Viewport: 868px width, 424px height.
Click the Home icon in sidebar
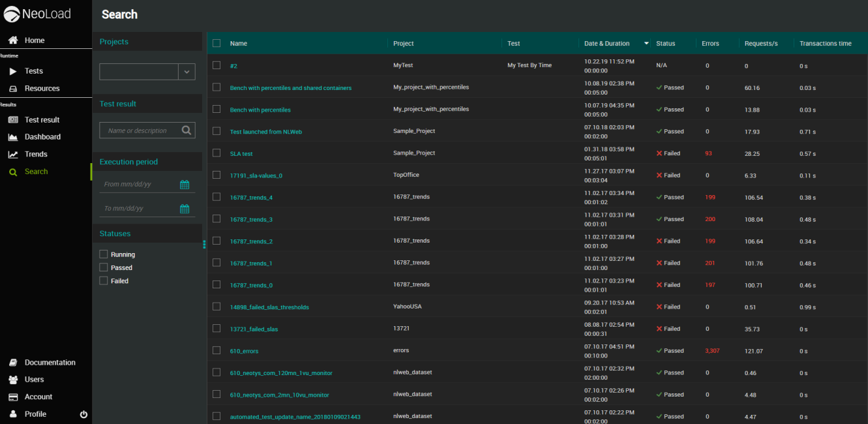(13, 40)
